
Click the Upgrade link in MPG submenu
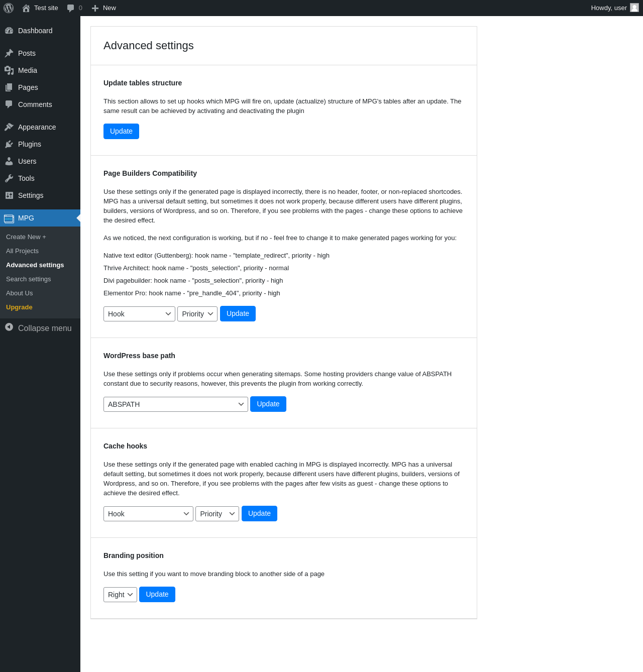point(19,307)
